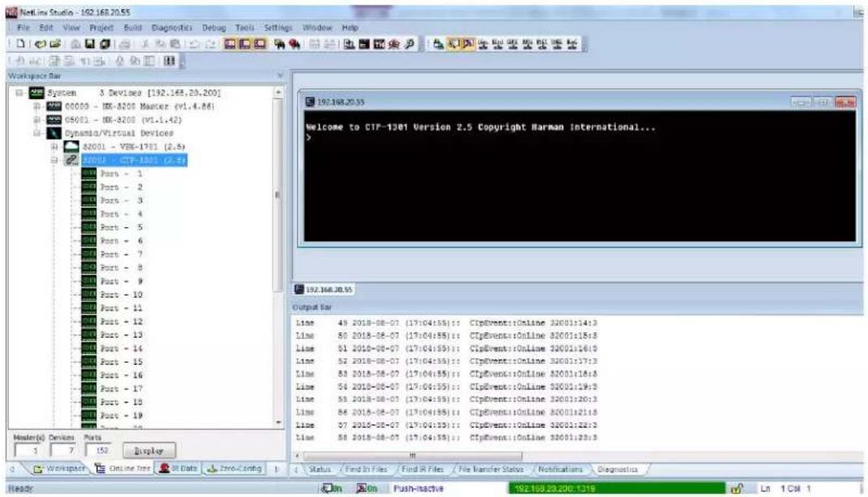The width and height of the screenshot is (868, 497).
Task: Click the padlock icon in status bar
Action: 736,488
